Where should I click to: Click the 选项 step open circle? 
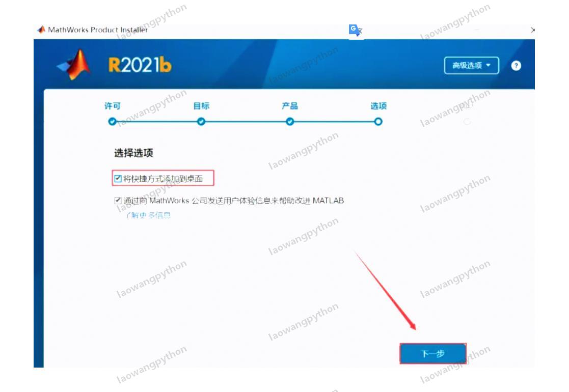point(378,122)
